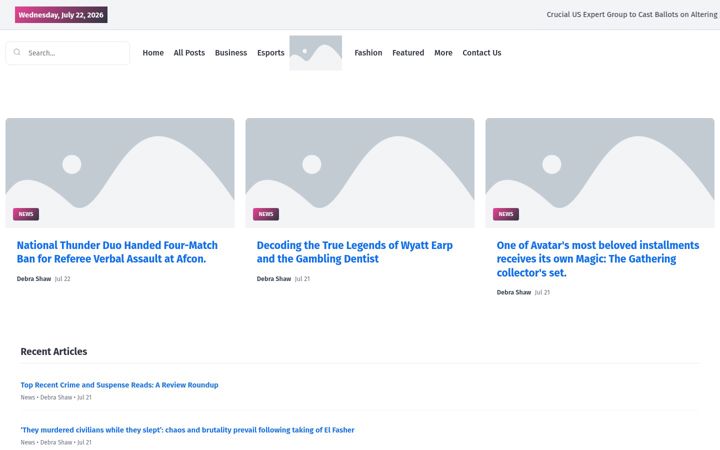Open National Thunder Duo Four-Match Ban headline
The image size is (720, 450).
coord(117,252)
